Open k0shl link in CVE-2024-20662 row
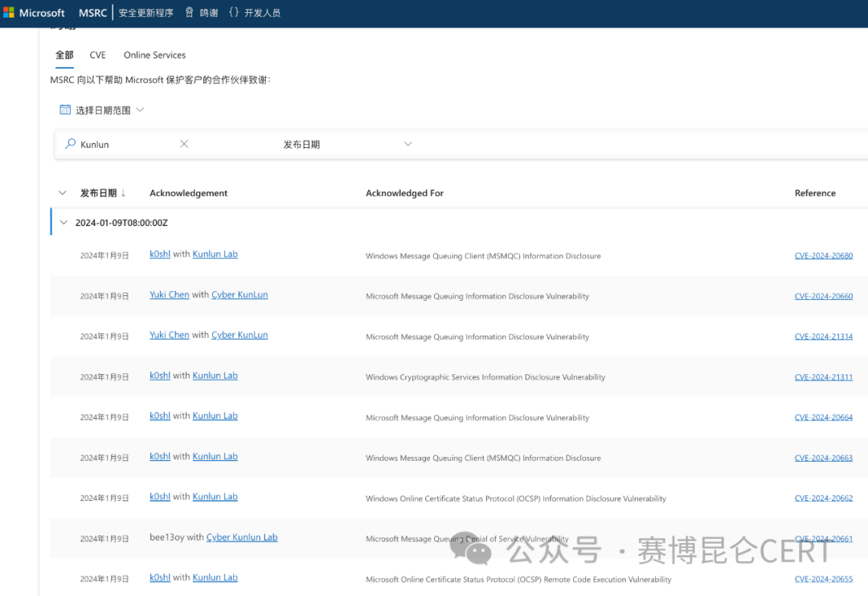Image resolution: width=868 pixels, height=596 pixels. pos(160,497)
